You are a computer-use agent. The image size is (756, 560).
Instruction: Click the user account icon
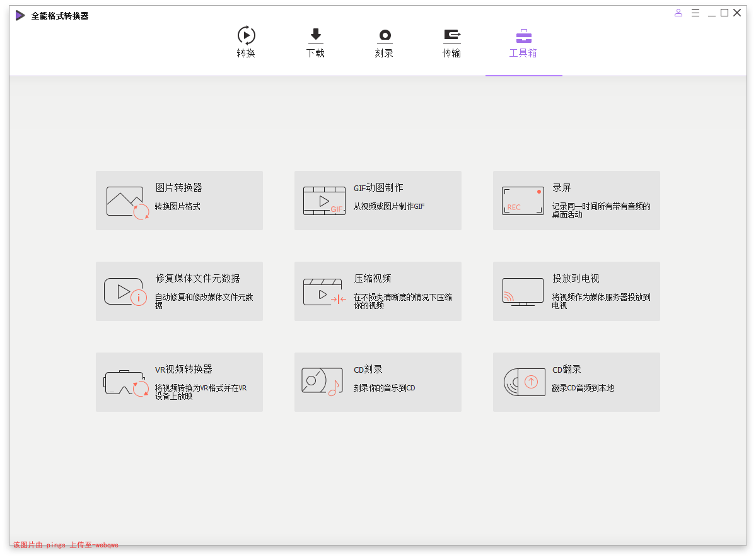click(x=678, y=13)
